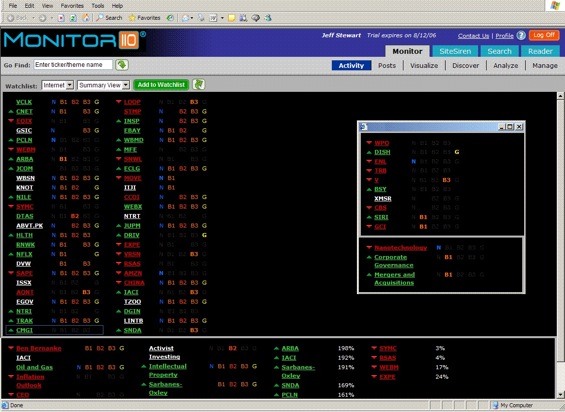This screenshot has width=565, height=412.
Task: Open the help question mark icon
Action: 521,35
